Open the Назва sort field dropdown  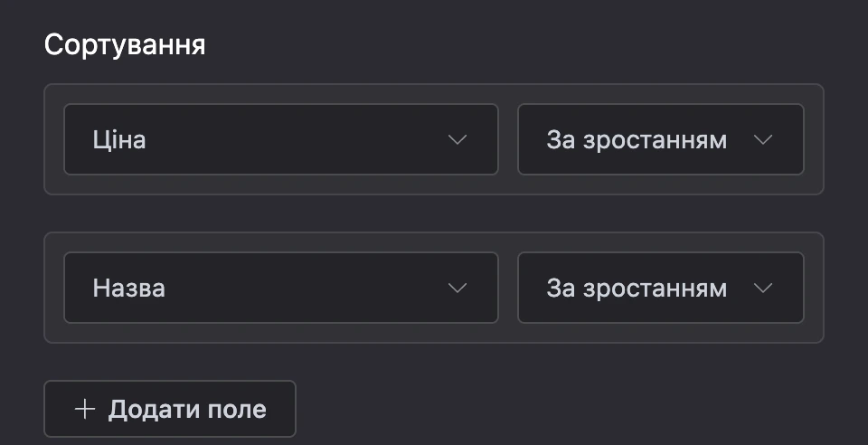281,288
